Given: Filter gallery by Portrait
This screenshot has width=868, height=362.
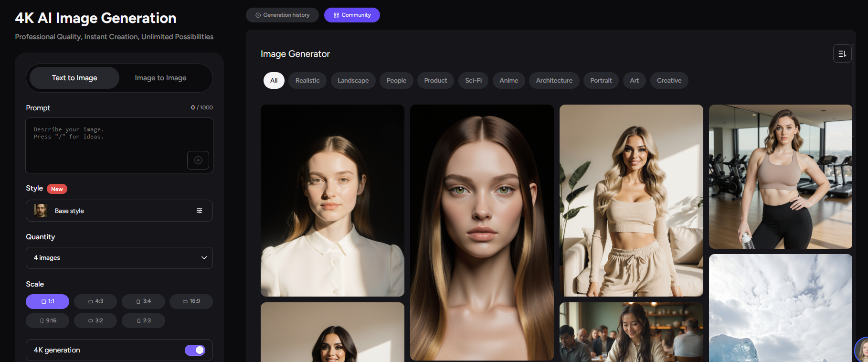Looking at the screenshot, I should click(601, 80).
